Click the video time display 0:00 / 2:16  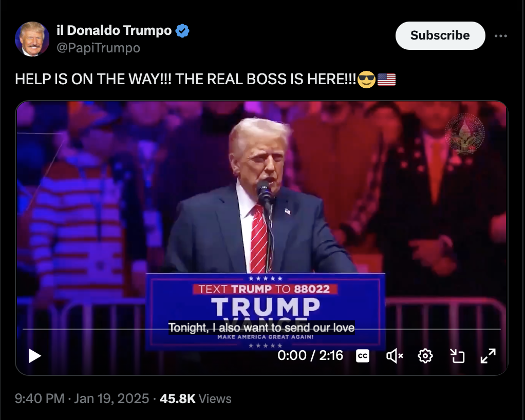310,355
